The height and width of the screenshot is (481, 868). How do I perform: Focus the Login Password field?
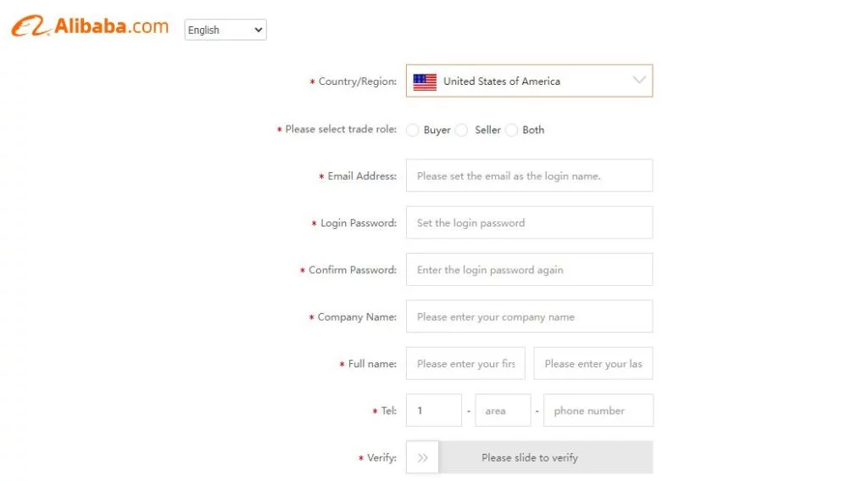[529, 222]
